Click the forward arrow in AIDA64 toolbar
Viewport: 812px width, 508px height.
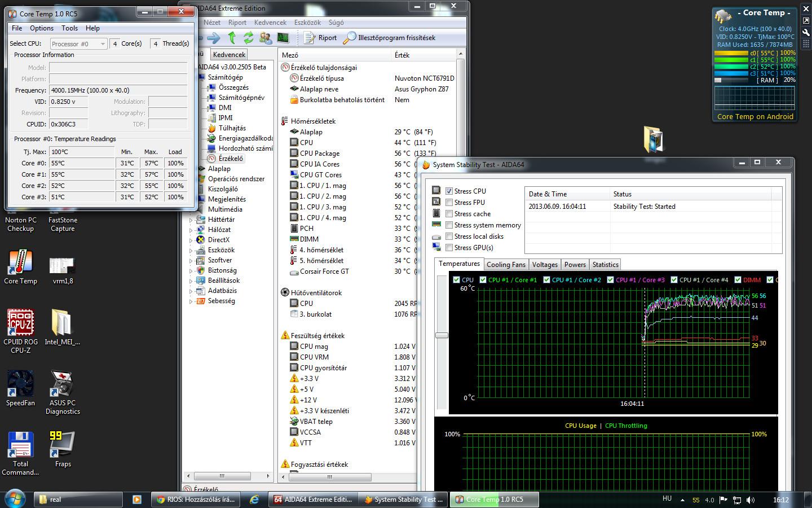coord(213,38)
